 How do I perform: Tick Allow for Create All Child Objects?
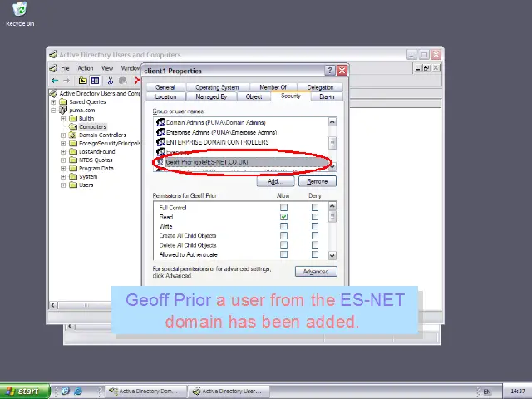284,235
